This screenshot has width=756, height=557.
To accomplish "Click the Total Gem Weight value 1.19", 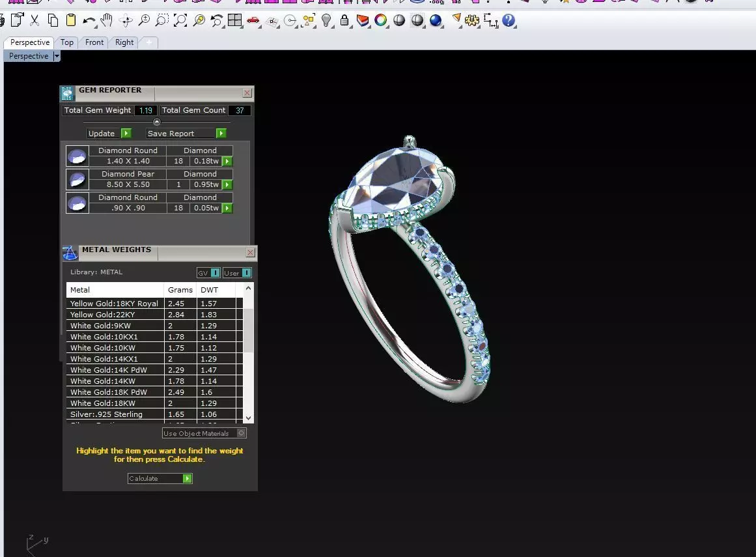I will [146, 111].
